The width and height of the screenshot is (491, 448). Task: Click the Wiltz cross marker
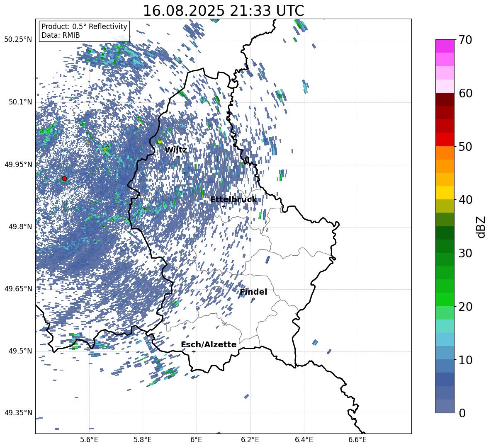coord(178,157)
